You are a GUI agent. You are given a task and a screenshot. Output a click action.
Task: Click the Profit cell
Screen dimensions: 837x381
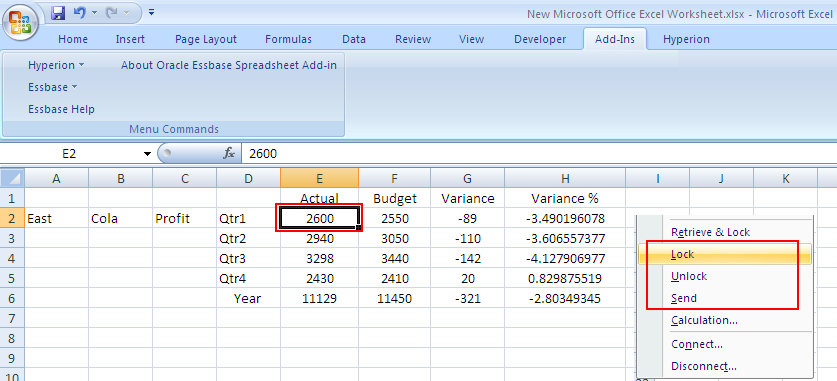click(184, 218)
